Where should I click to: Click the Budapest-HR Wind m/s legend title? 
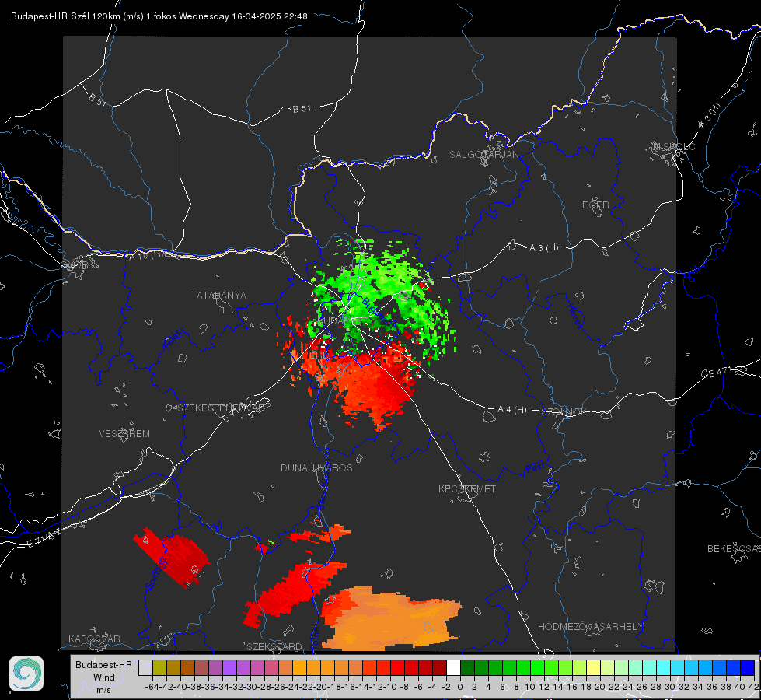pyautogui.click(x=103, y=677)
